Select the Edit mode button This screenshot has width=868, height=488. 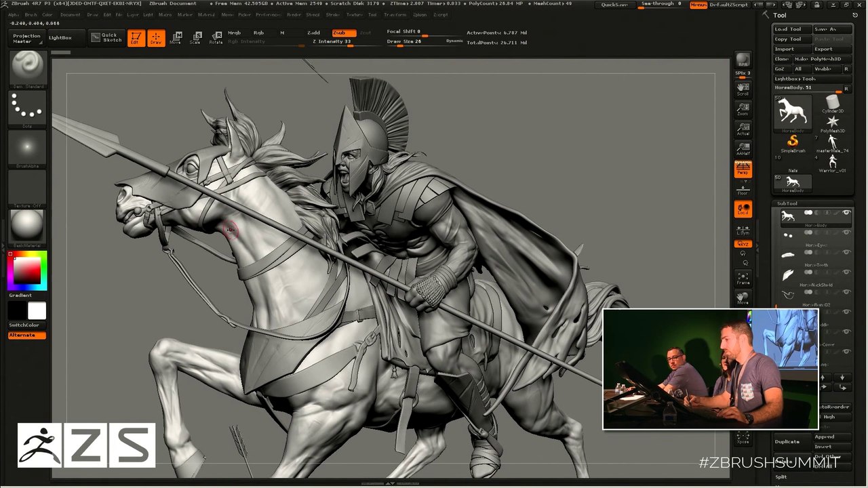(135, 38)
